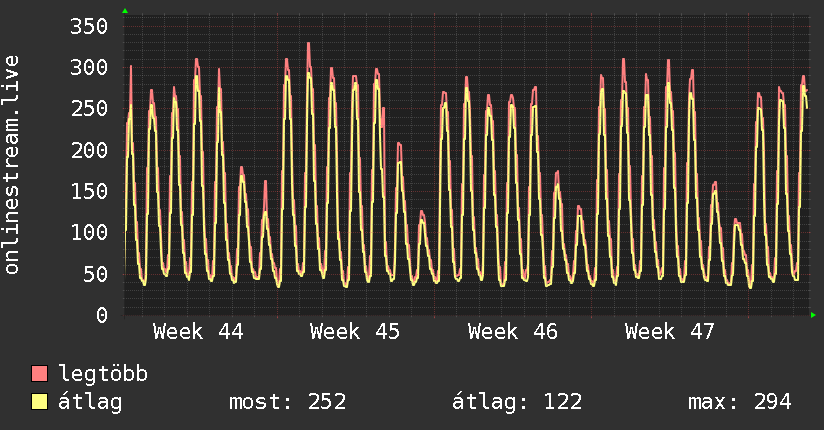This screenshot has height=430, width=824.
Task: Click the 'most: 252' current value
Action: tap(287, 402)
